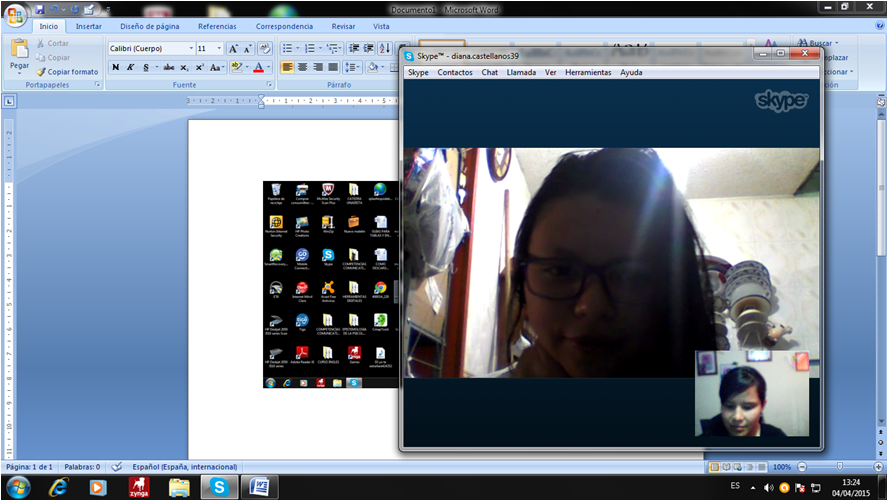Open the Llamada menu in Skype

tap(521, 72)
